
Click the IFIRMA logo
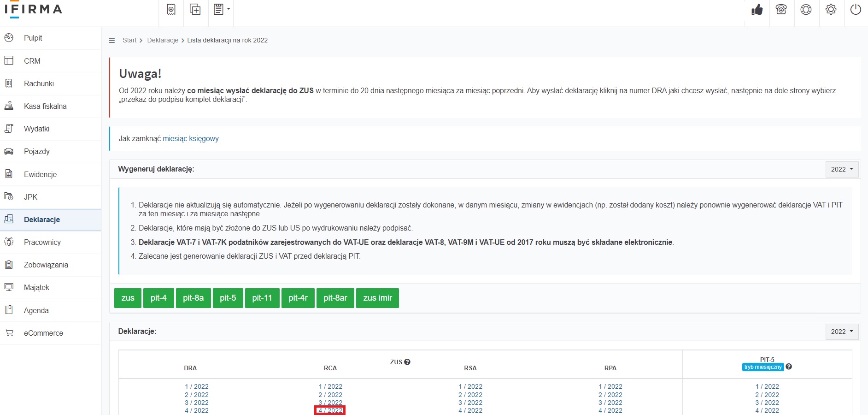33,10
